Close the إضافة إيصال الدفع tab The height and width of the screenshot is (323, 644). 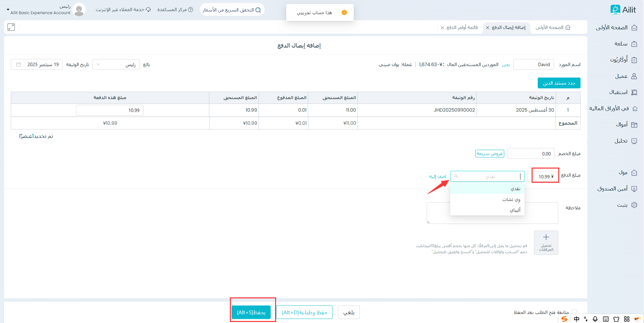pos(487,28)
